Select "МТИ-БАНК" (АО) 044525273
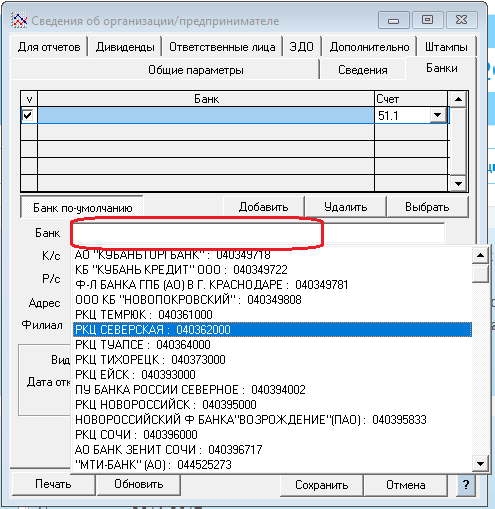The height and width of the screenshot is (509, 495). [x=272, y=465]
